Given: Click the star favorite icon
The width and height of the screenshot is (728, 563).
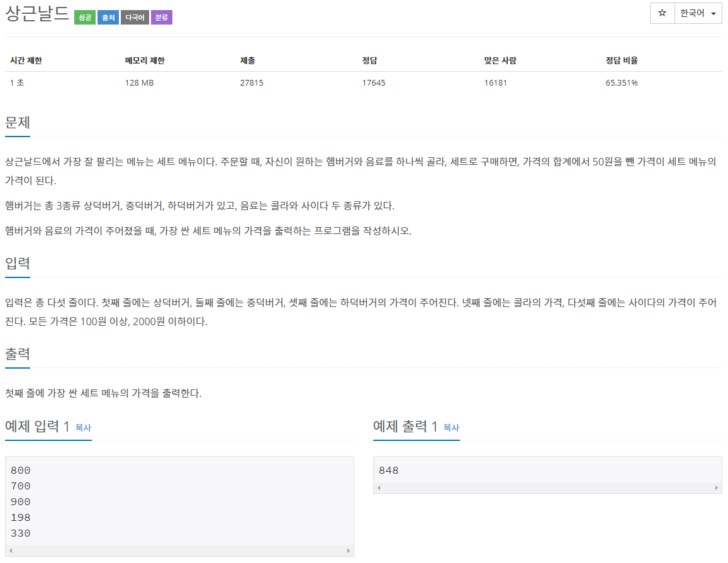Looking at the screenshot, I should tap(662, 13).
